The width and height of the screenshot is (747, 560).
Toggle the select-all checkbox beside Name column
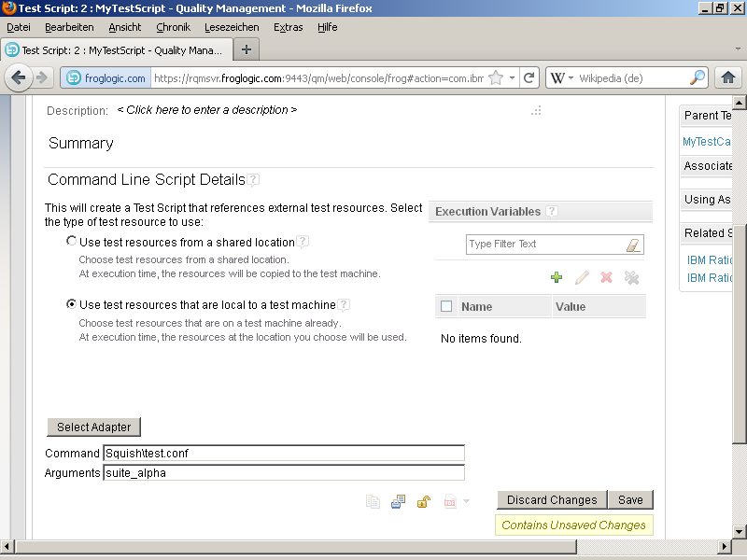[446, 306]
